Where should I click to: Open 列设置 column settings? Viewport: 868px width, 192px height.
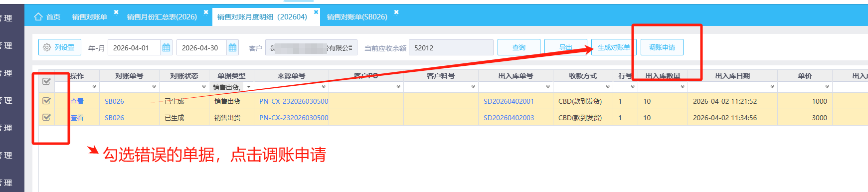pyautogui.click(x=60, y=47)
